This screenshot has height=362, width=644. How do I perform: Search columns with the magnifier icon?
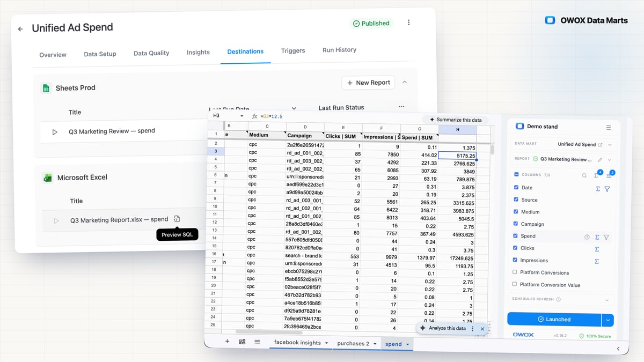pyautogui.click(x=584, y=175)
